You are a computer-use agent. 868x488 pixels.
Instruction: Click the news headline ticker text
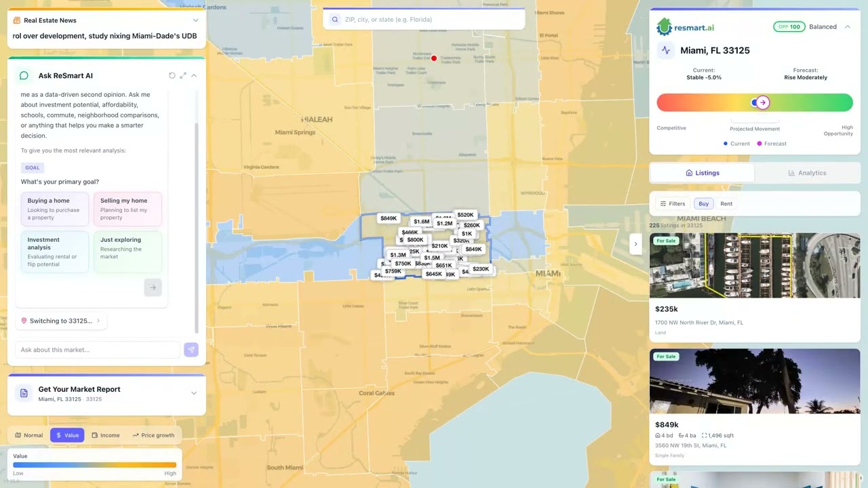click(105, 36)
